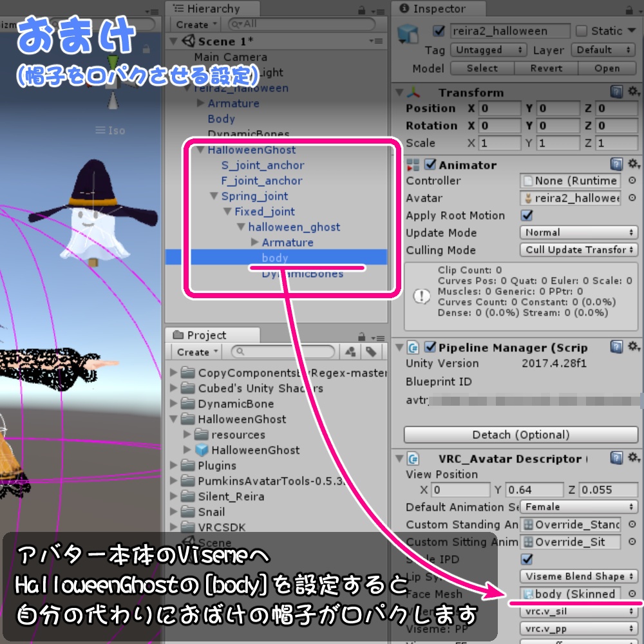The height and width of the screenshot is (644, 644).
Task: Click HalloweenGhost prefab cube in Project
Action: click(x=202, y=450)
